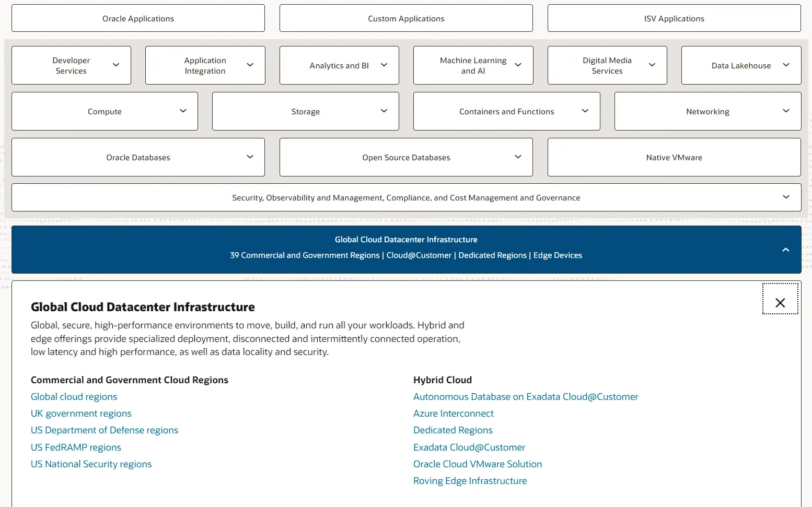Open the UK government regions link
The image size is (812, 507).
81,414
